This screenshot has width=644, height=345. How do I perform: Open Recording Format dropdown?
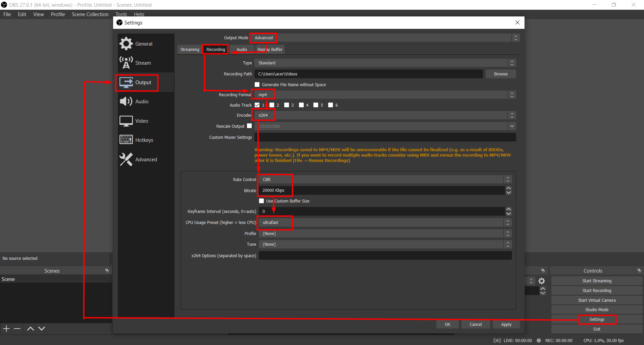[385, 95]
